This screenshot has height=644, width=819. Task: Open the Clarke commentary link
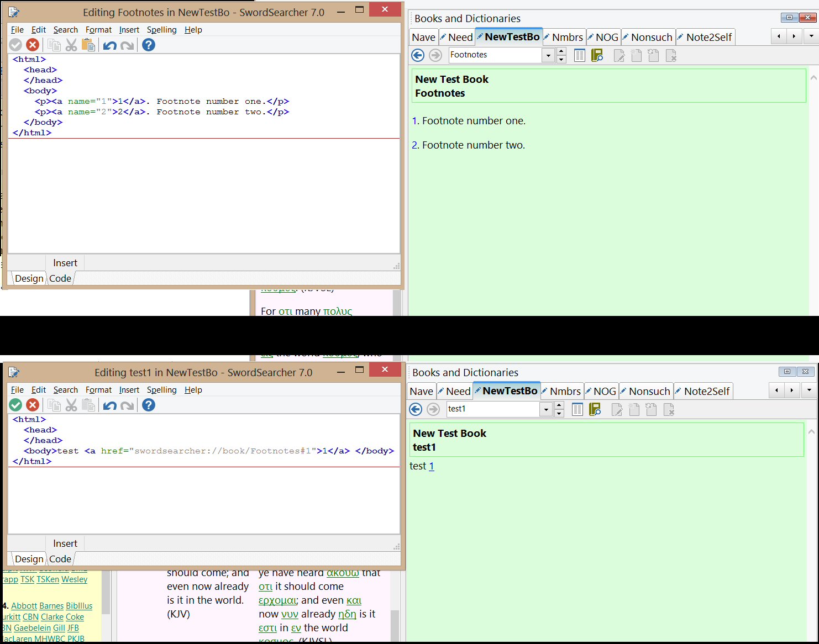coord(52,617)
